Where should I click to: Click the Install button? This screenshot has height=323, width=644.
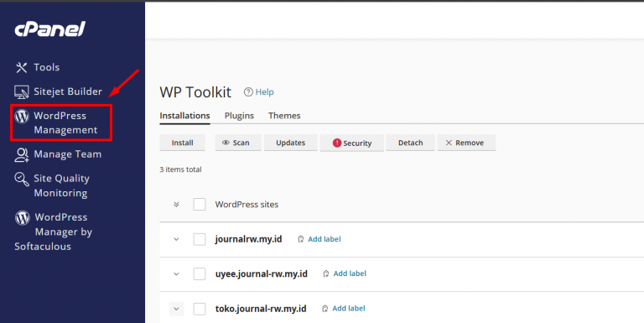point(182,143)
